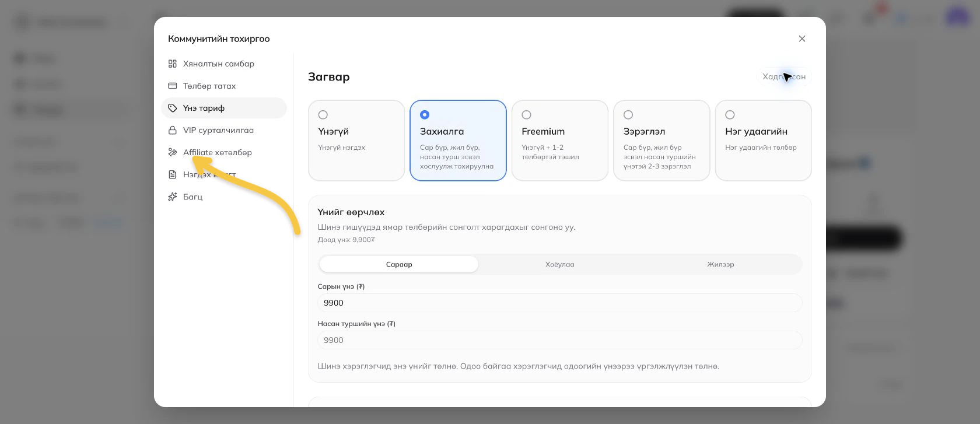The width and height of the screenshot is (980, 424).
Task: Click the Үнэгүй нэгдэх description text
Action: tap(342, 148)
